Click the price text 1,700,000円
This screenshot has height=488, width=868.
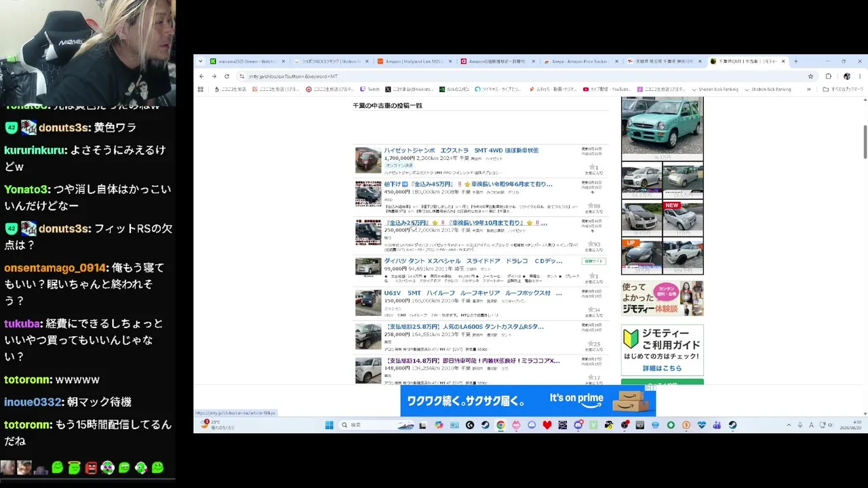tap(399, 158)
